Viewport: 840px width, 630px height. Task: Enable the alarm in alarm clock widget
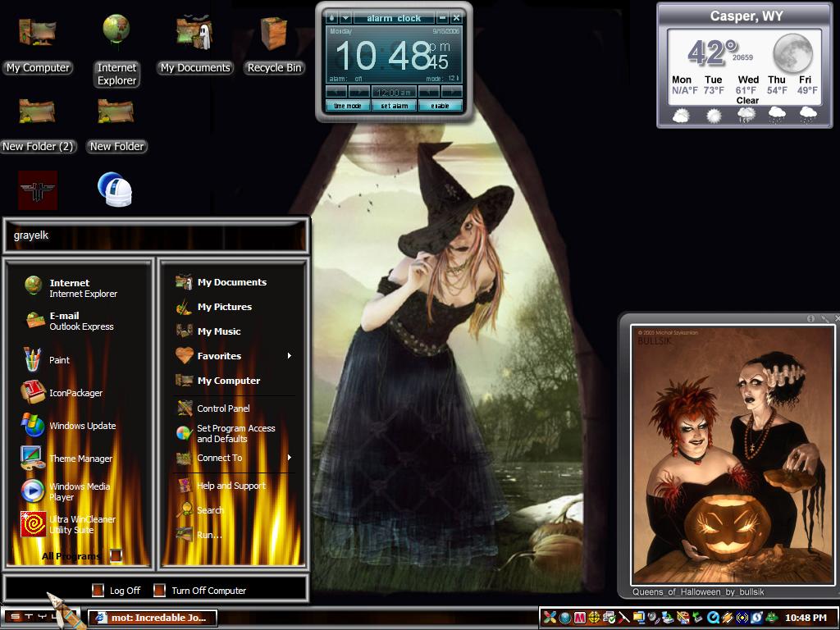point(440,106)
